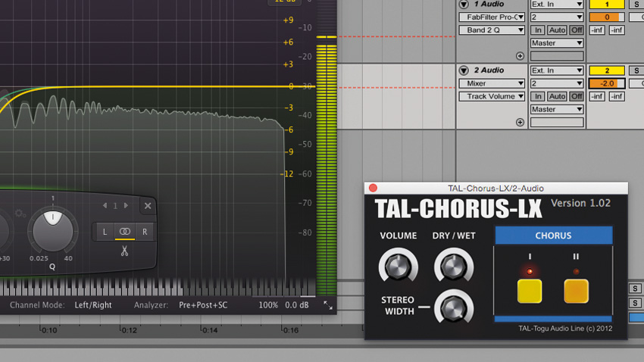This screenshot has height=362, width=644.
Task: Open 1 Audio Ext. In input dropdown
Action: [x=557, y=4]
